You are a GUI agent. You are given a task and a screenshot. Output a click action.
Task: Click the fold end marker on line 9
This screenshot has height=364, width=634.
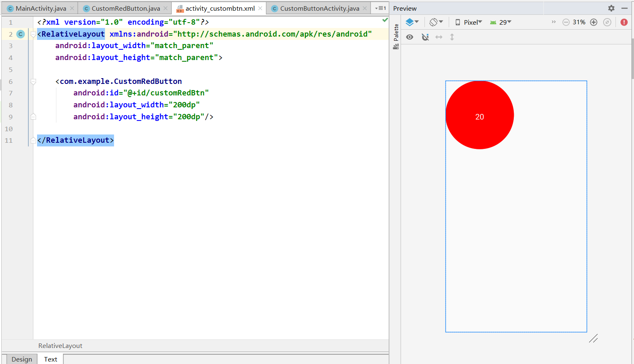33,117
